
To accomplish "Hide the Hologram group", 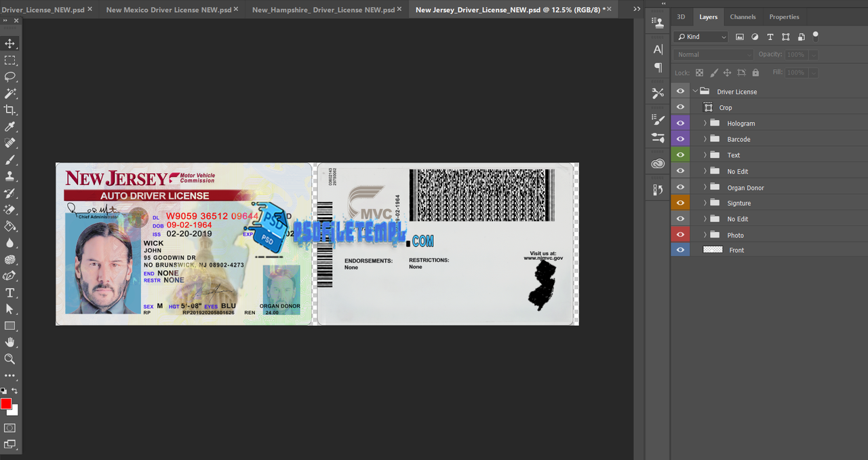I will tap(680, 123).
